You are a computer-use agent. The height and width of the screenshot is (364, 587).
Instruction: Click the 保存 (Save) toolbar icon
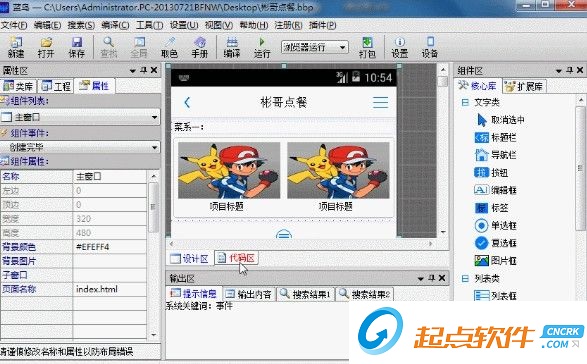[x=76, y=47]
